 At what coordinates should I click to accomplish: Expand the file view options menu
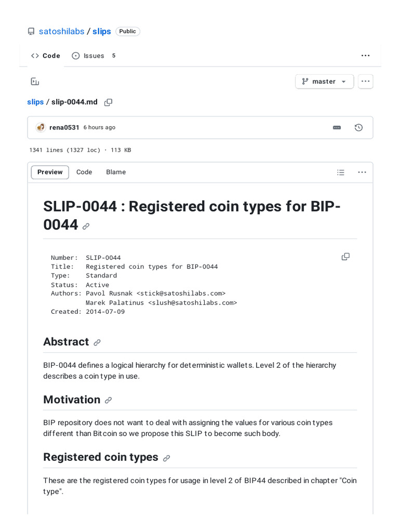click(362, 172)
